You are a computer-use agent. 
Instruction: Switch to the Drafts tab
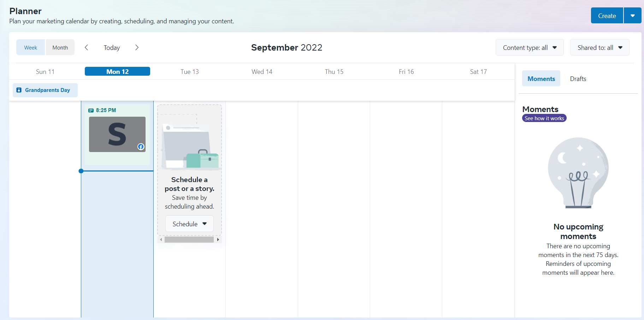tap(578, 78)
